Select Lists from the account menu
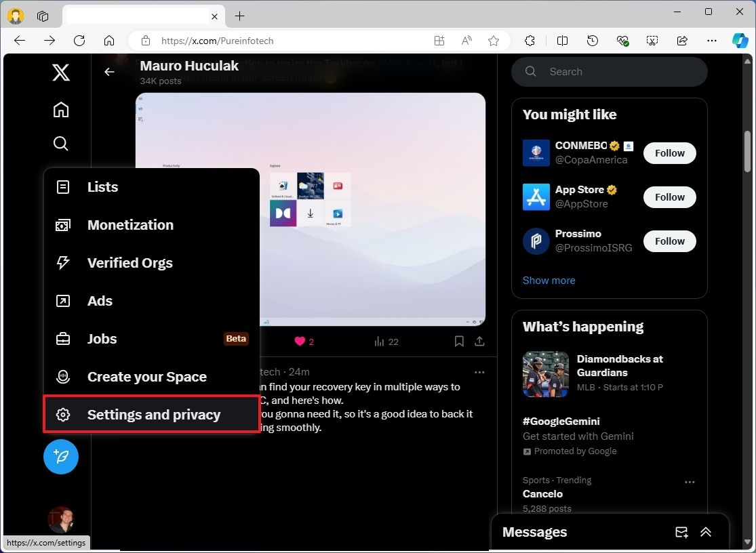756x553 pixels. (x=102, y=187)
